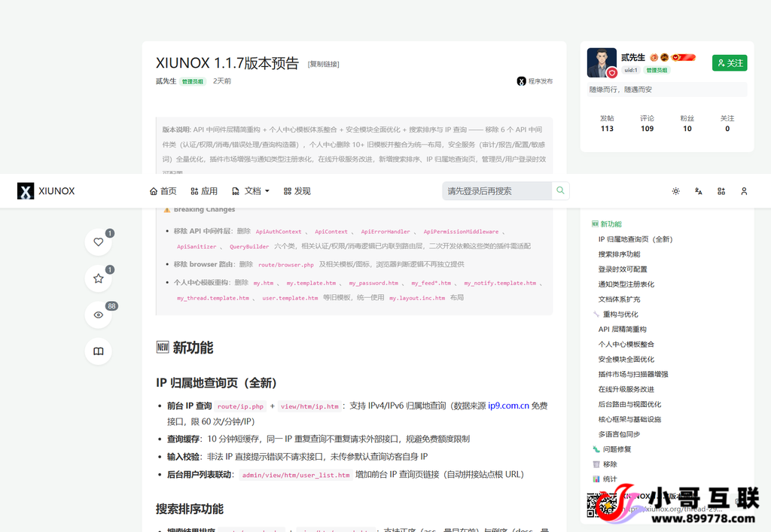771x532 pixels.
Task: Open reading mode book icon
Action: [99, 351]
